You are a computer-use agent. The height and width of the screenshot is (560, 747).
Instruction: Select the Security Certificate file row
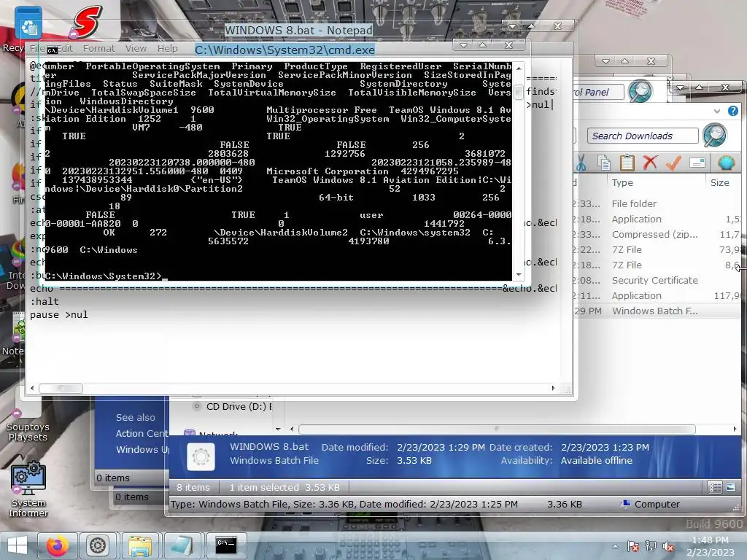click(657, 281)
